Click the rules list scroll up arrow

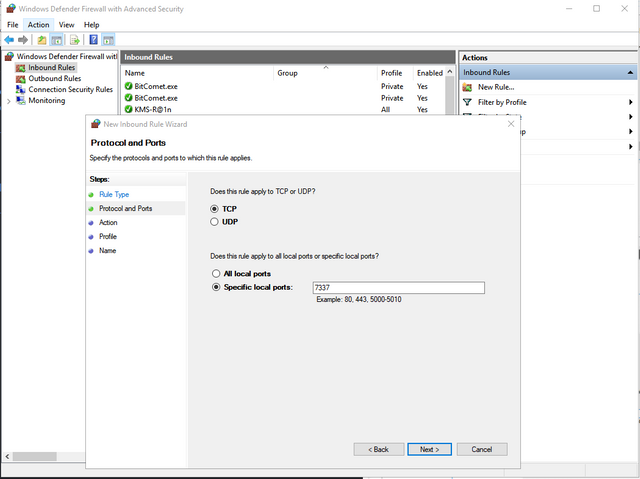pos(450,72)
